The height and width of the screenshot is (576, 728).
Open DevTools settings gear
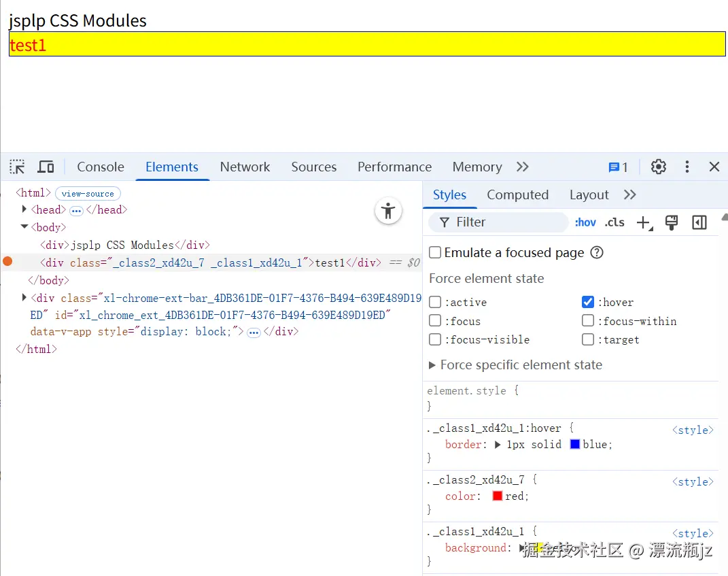[658, 167]
